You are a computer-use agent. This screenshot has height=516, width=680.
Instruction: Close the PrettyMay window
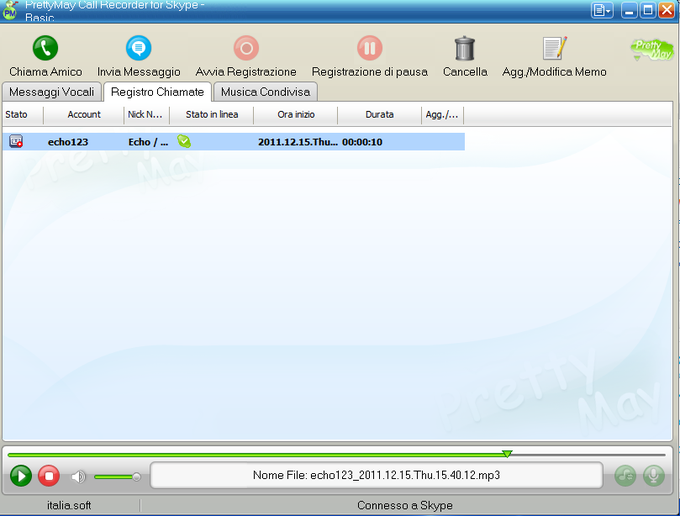point(667,10)
